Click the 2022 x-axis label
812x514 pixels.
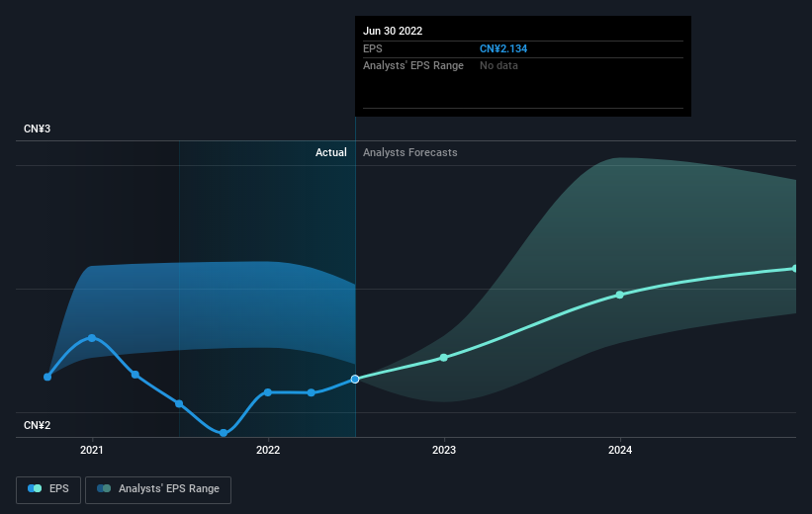pos(268,450)
